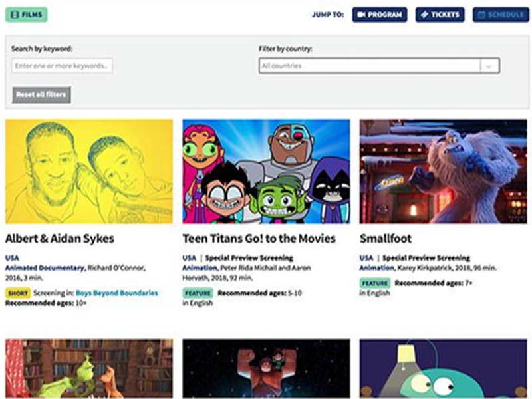Click the FEATURE tag on Teen Titans Go!
The image size is (532, 399).
coord(198,293)
